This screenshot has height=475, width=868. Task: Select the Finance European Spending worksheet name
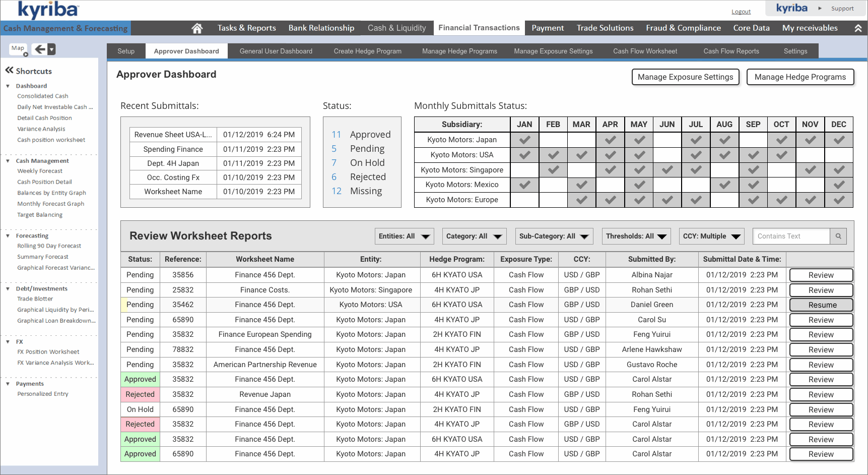pyautogui.click(x=265, y=334)
